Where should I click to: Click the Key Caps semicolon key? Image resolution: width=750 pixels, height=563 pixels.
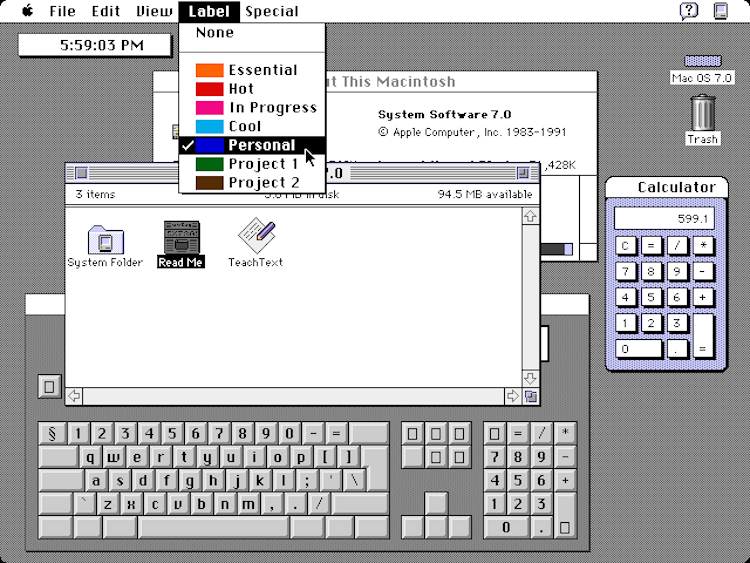(307, 480)
